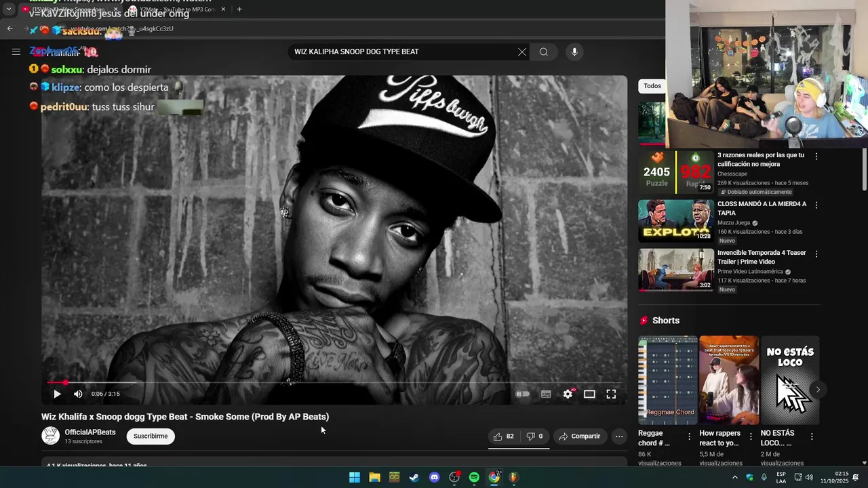
Task: Click the microphone tray icon
Action: click(764, 477)
